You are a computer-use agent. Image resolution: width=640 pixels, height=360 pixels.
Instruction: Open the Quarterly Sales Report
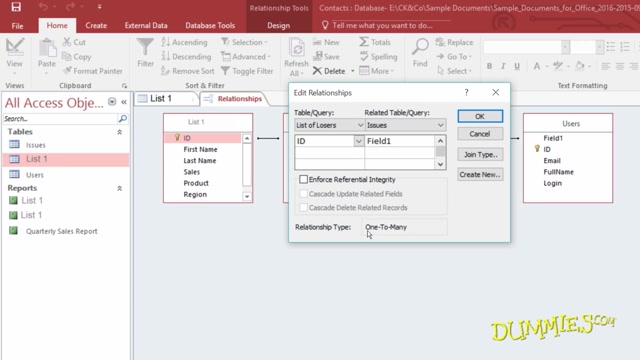pos(61,231)
